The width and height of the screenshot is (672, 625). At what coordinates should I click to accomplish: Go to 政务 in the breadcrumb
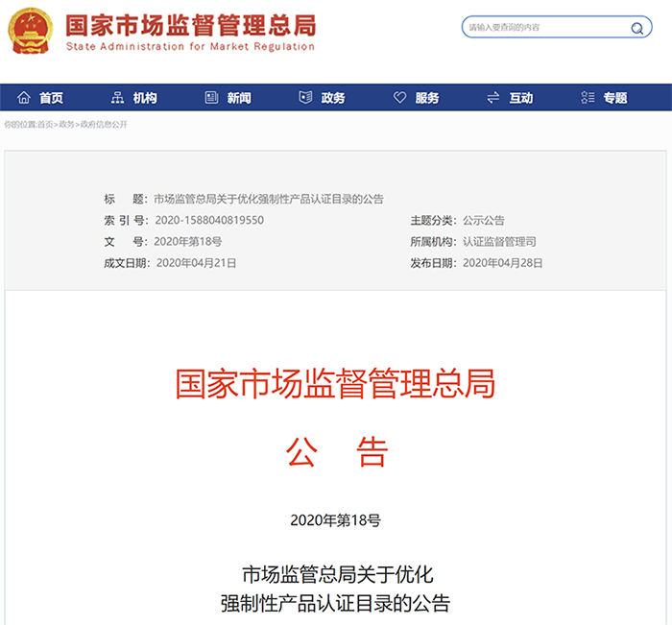[x=66, y=125]
